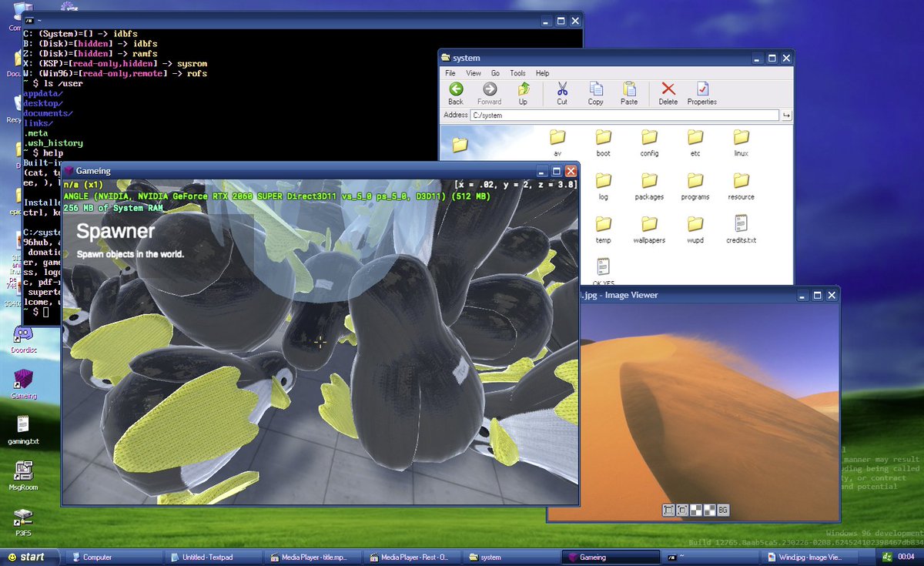Switch to Computer in the taskbar
Screen dimensions: 924x566
click(114, 557)
